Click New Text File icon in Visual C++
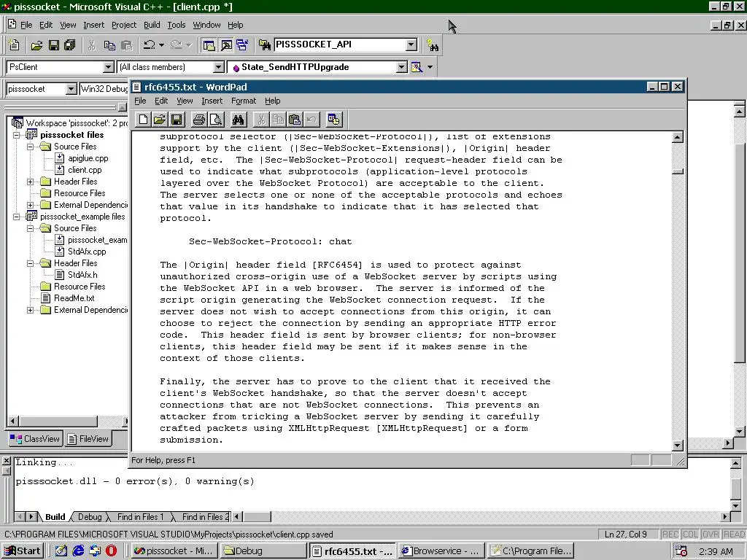 (x=15, y=45)
